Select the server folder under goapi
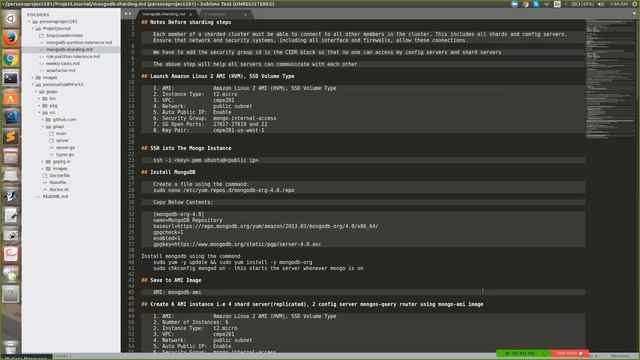 coord(62,140)
